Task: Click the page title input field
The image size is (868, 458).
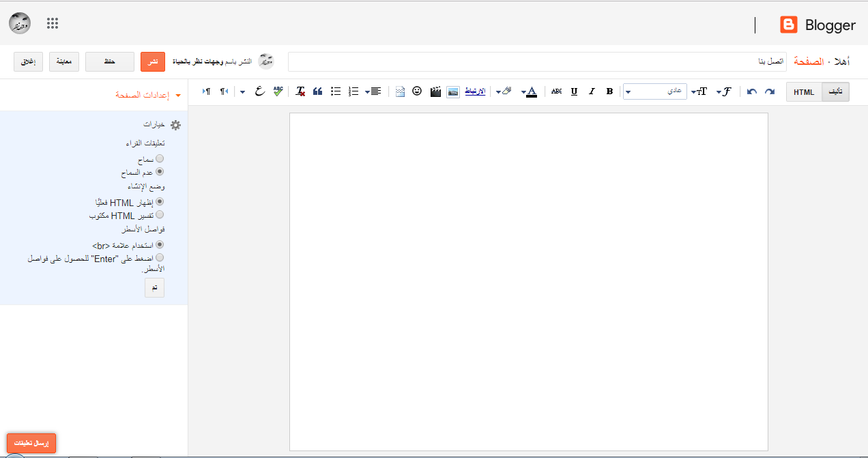Action: click(x=537, y=61)
